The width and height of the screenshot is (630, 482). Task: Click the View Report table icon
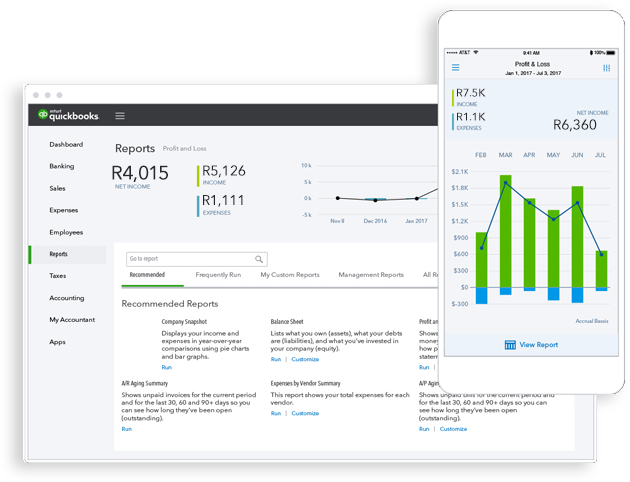(510, 345)
